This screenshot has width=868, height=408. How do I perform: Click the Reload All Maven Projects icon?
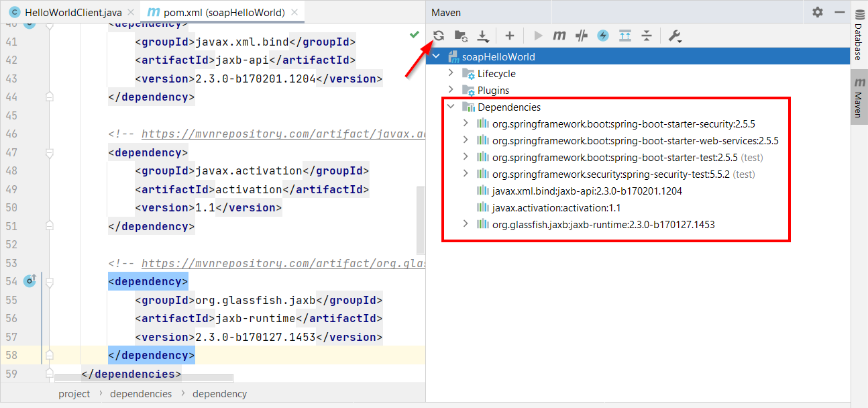439,36
